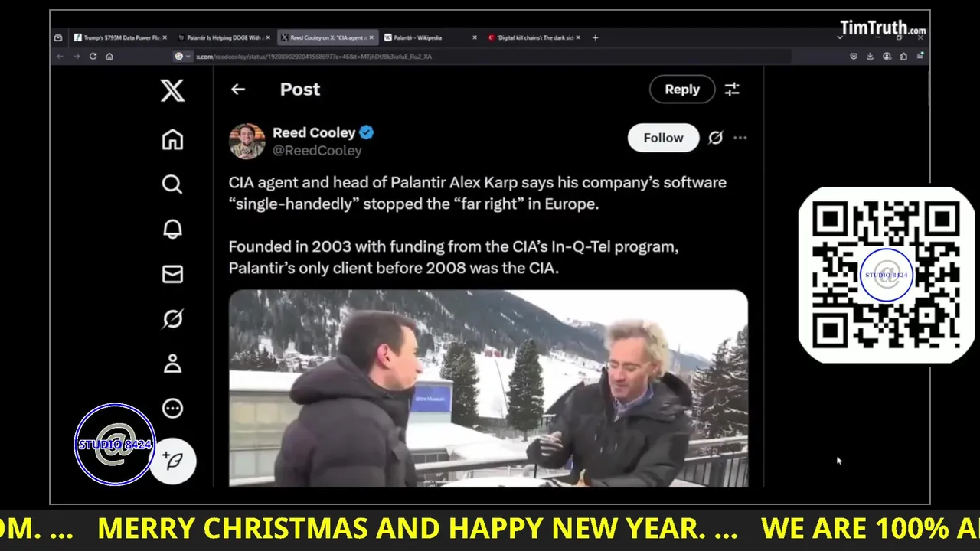The width and height of the screenshot is (980, 551).
Task: Open the three-dot post options menu
Action: pyautogui.click(x=740, y=138)
